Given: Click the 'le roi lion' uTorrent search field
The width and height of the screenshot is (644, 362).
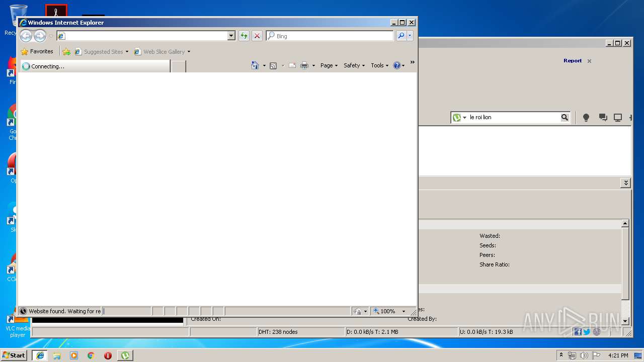Looking at the screenshot, I should point(514,117).
